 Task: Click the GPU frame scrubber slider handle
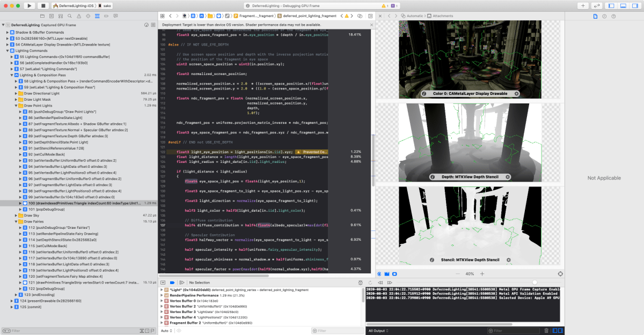(x=535, y=282)
